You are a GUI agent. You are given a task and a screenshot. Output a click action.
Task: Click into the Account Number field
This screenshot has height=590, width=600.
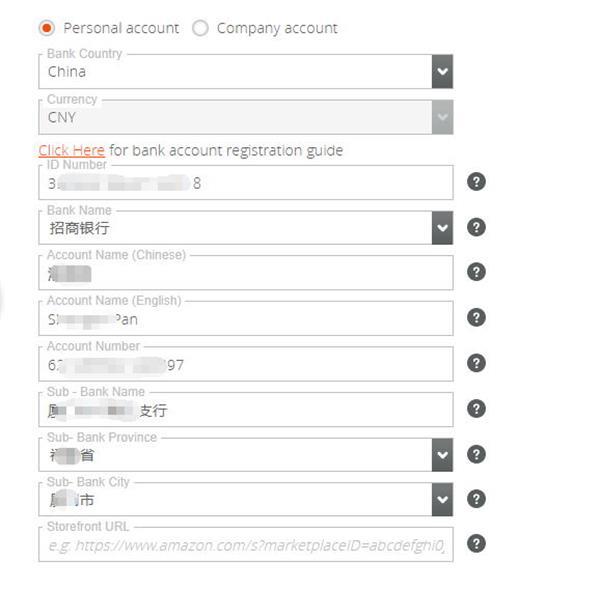coord(246,364)
